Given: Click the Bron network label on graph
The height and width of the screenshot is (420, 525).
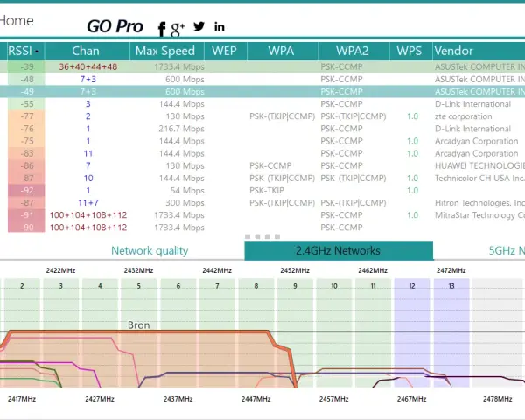Looking at the screenshot, I should tap(138, 325).
